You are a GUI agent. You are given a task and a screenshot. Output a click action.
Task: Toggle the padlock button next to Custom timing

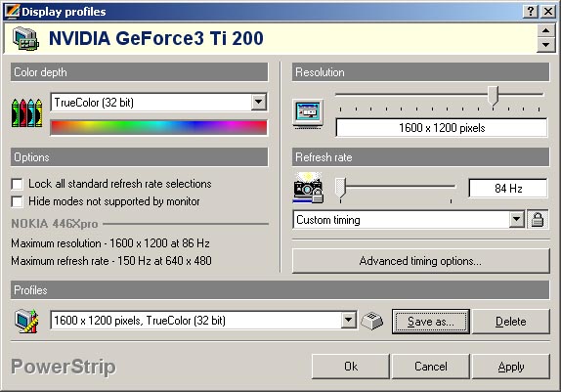[538, 219]
